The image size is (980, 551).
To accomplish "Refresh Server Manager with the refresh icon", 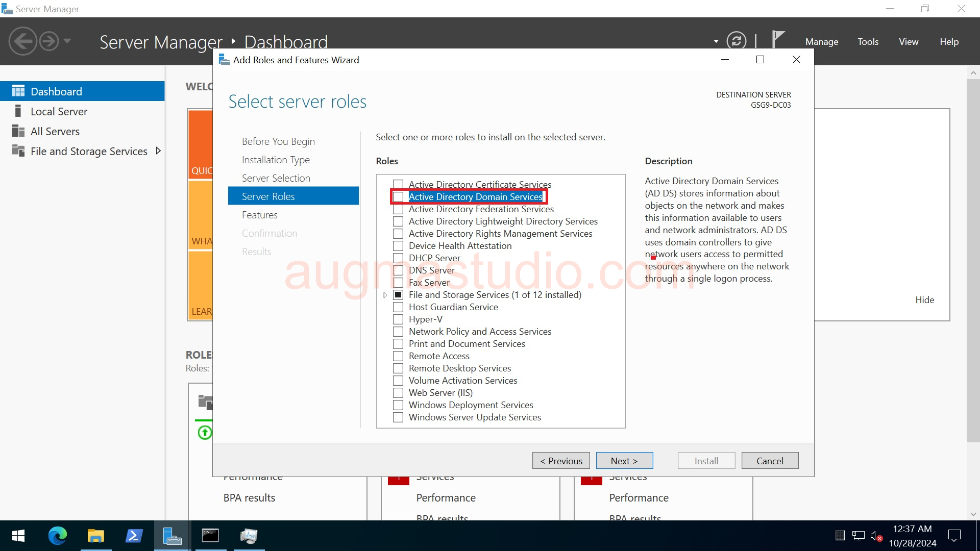I will tap(737, 40).
